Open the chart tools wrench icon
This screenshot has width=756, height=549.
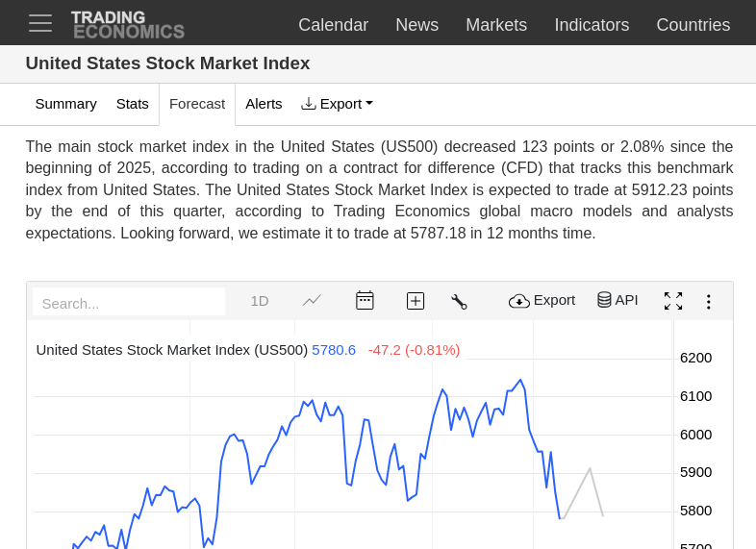(459, 302)
